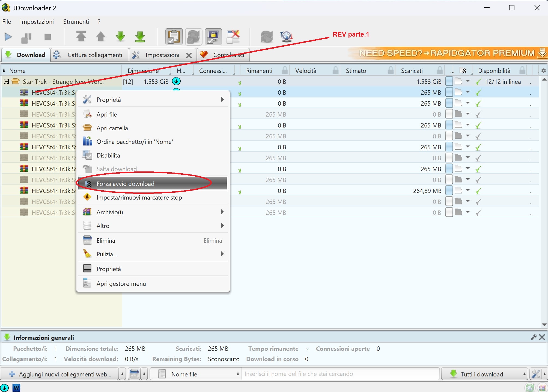The width and height of the screenshot is (548, 392).
Task: Close the Impostazioni tab with X
Action: [189, 55]
